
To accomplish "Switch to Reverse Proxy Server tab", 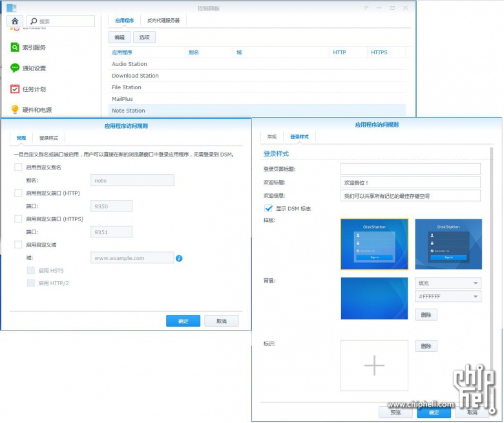I will click(x=163, y=21).
